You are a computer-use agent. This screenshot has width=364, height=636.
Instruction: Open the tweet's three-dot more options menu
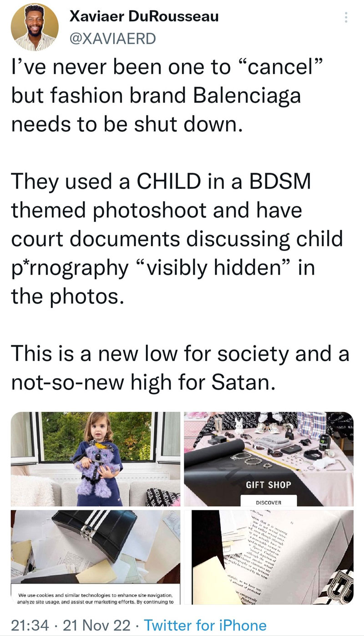346,17
